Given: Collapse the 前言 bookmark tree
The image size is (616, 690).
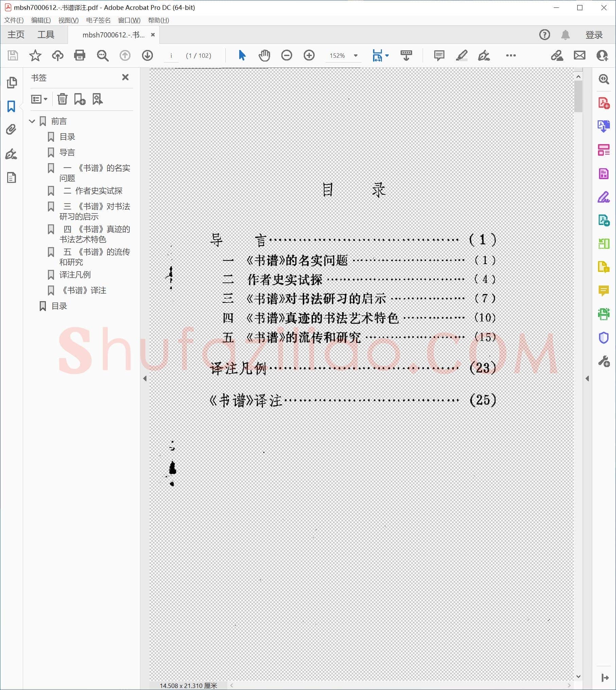Looking at the screenshot, I should click(x=32, y=121).
